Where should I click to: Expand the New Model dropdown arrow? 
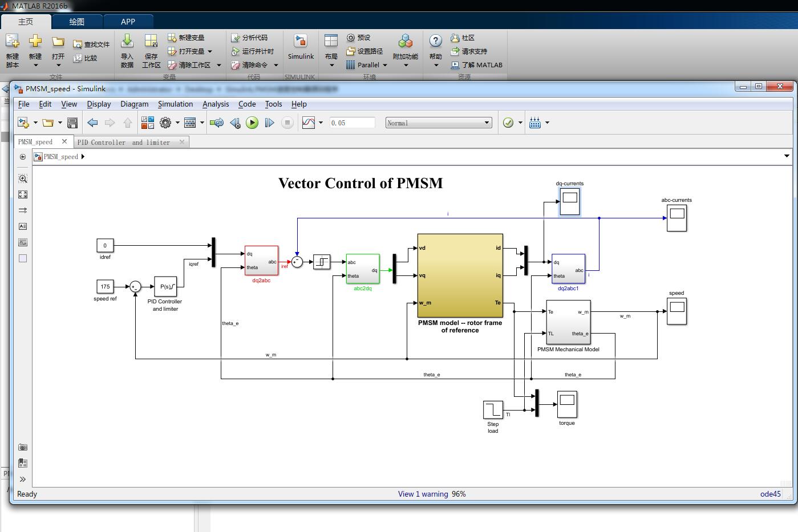click(35, 123)
